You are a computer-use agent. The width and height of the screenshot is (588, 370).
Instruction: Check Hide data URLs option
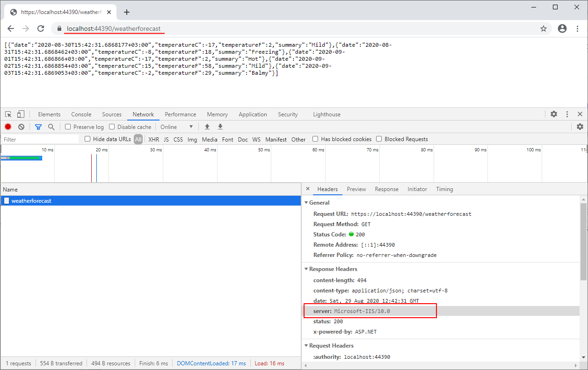tap(87, 139)
